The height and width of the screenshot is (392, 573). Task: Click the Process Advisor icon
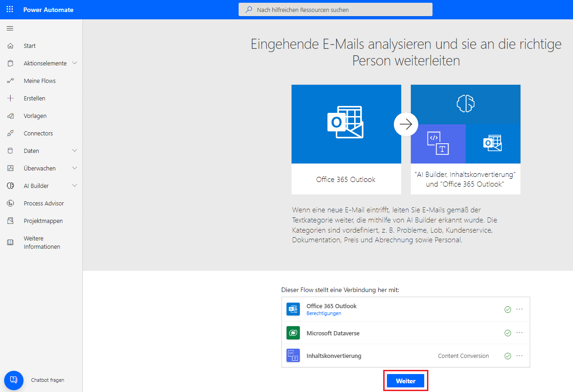pyautogui.click(x=10, y=204)
